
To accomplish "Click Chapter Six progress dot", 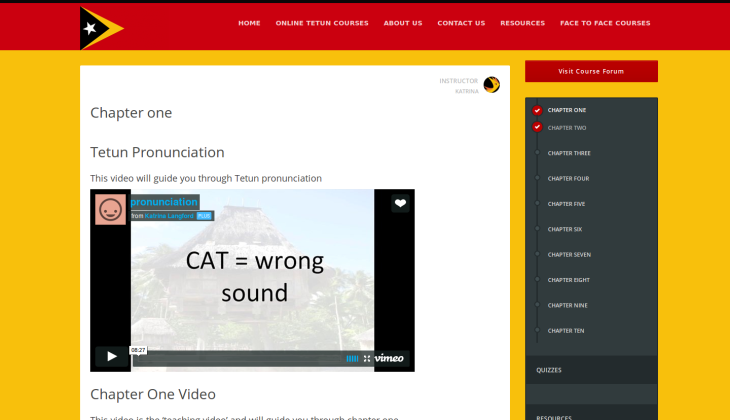I will [537, 229].
